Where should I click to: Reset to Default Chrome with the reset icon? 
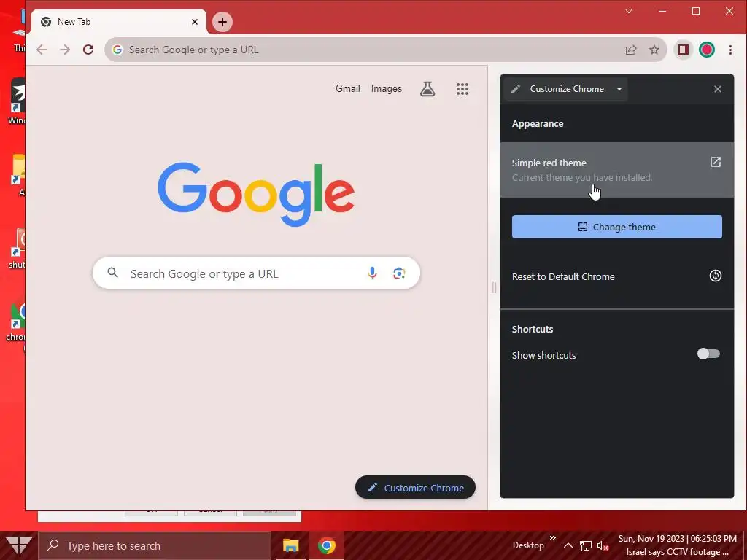click(715, 276)
